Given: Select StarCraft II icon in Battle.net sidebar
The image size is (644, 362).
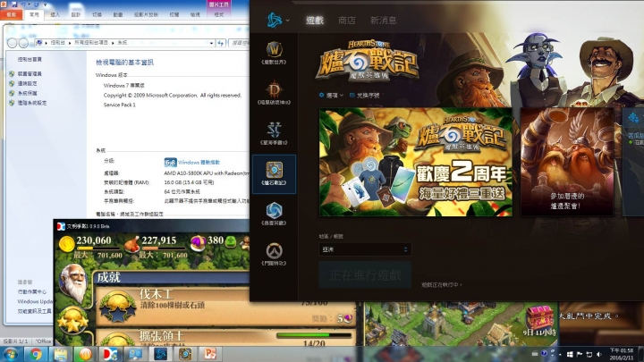Looking at the screenshot, I should [x=274, y=134].
